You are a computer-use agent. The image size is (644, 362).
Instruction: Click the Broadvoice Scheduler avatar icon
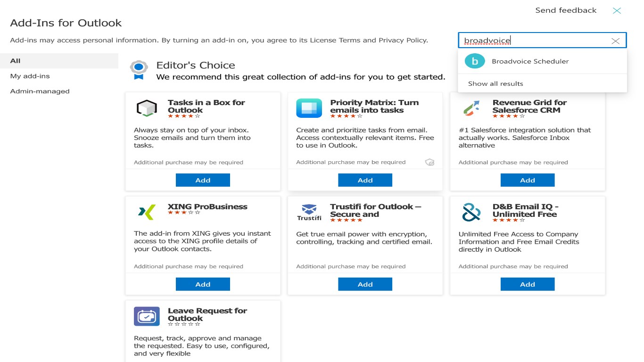[475, 61]
